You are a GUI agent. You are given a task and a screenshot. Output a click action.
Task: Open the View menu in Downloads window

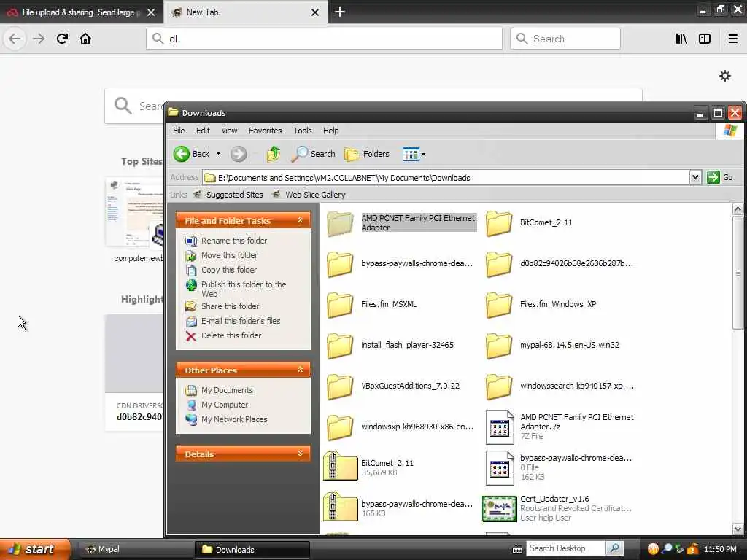click(x=229, y=131)
